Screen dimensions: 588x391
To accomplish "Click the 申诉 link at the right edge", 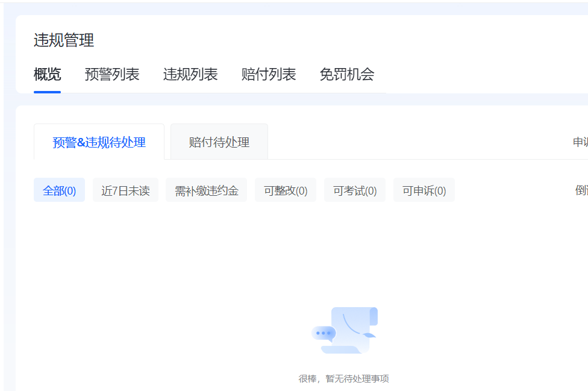I will [580, 142].
